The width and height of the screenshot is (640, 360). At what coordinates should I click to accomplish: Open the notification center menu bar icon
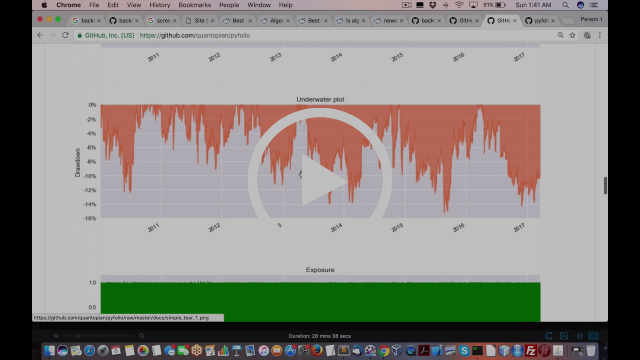point(594,5)
